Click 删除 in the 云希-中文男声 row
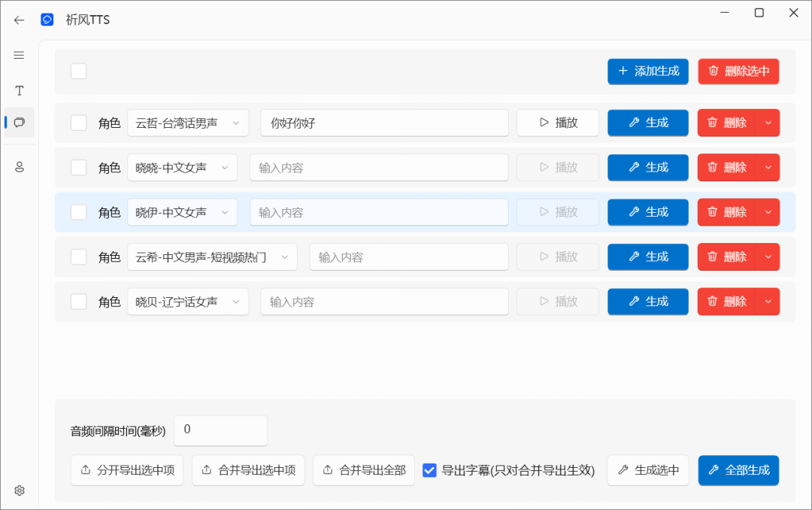Screen dimensions: 812x510 click(x=727, y=257)
